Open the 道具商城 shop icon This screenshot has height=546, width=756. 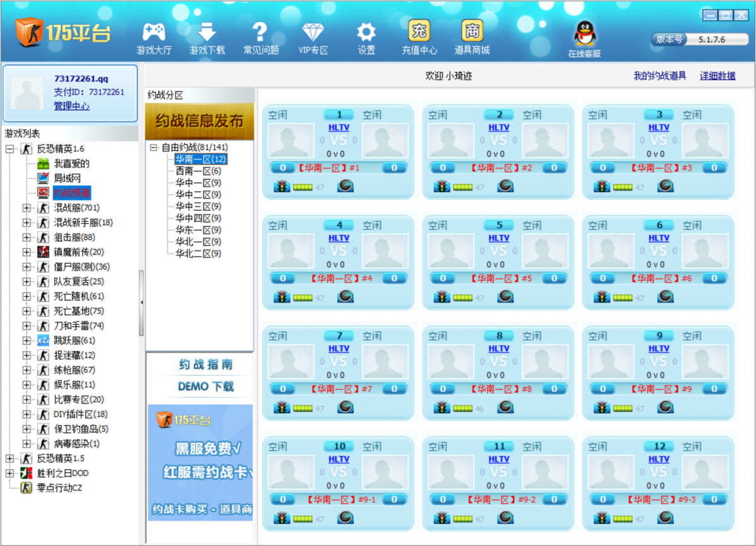coord(472,31)
